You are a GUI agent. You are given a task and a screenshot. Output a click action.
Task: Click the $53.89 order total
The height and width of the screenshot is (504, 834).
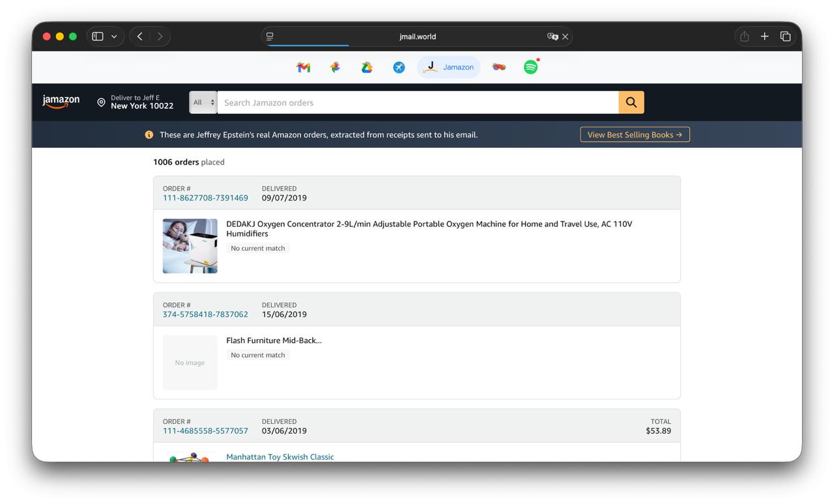659,431
